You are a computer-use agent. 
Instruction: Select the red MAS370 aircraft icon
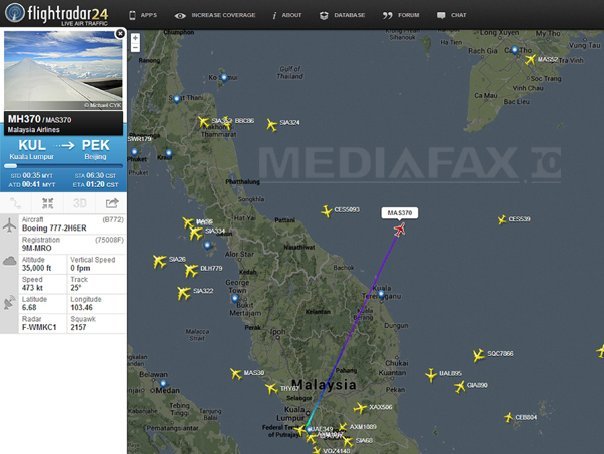pyautogui.click(x=400, y=229)
